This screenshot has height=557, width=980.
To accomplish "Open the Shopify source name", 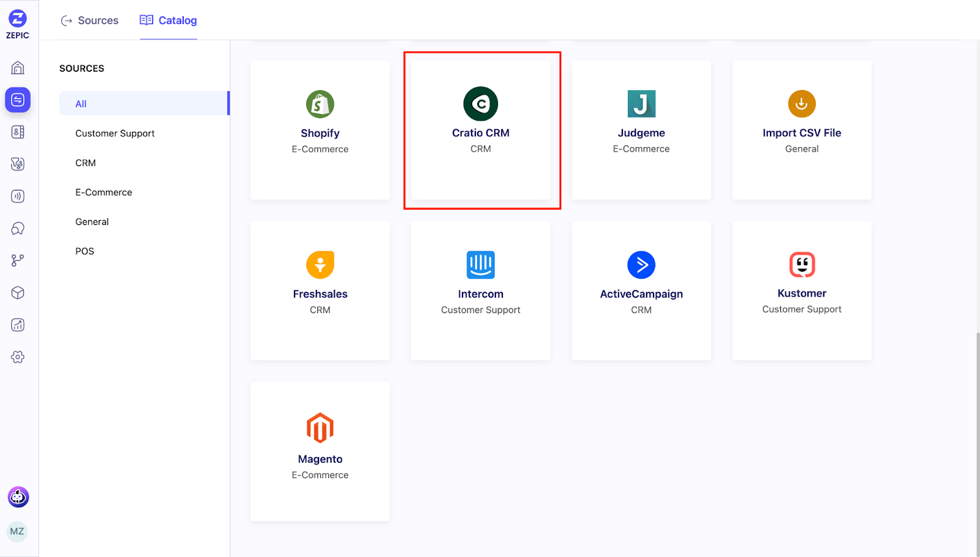I will 320,133.
